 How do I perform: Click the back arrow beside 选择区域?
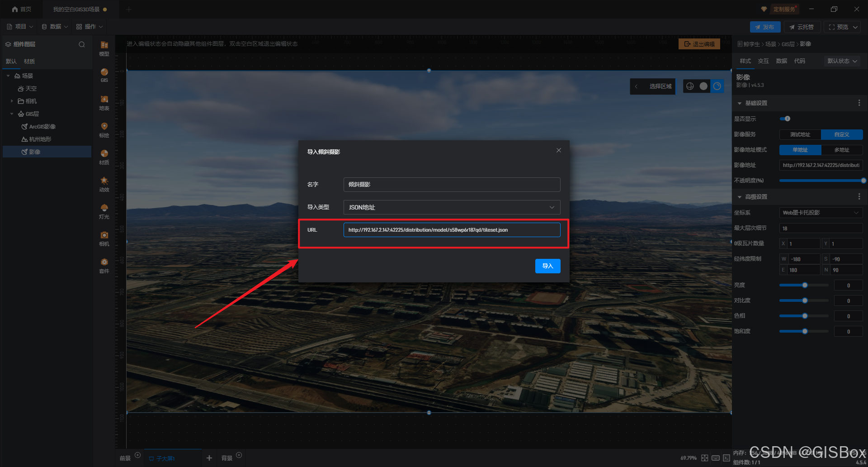tap(636, 86)
